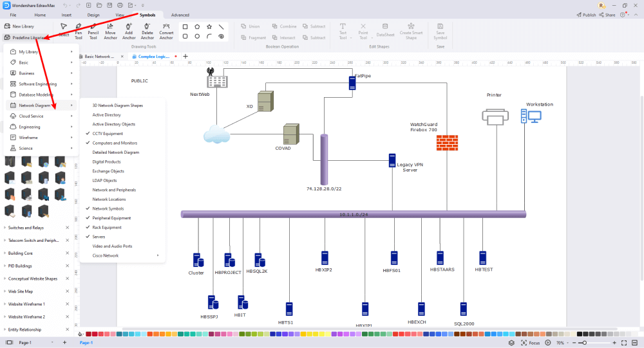This screenshot has height=348, width=644.
Task: Switch to the Design ribbon tab
Action: coord(93,15)
